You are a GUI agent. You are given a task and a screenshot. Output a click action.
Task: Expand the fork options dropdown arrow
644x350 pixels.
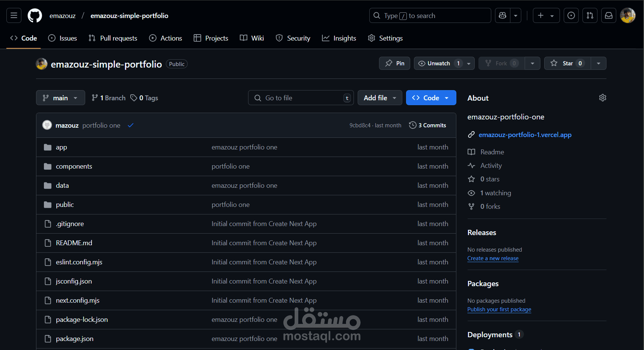click(x=533, y=63)
